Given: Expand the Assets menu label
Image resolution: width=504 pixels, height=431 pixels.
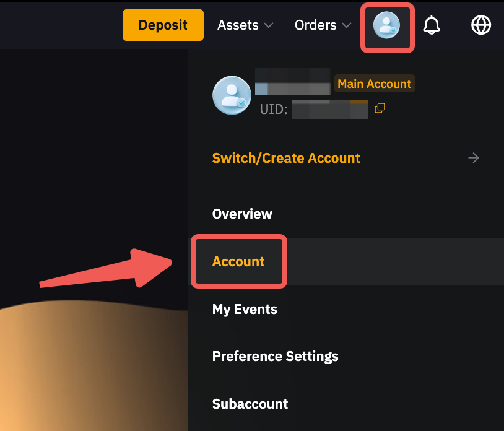Looking at the screenshot, I should point(238,25).
